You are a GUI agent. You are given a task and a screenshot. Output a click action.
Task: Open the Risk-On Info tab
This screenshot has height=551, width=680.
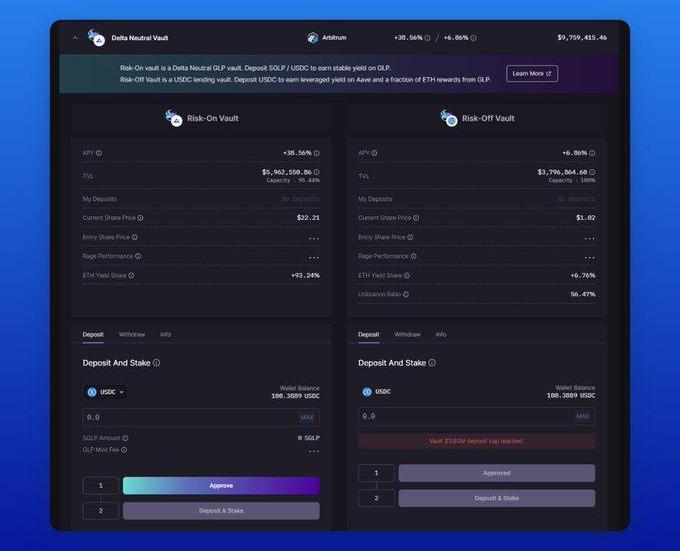[x=165, y=334]
